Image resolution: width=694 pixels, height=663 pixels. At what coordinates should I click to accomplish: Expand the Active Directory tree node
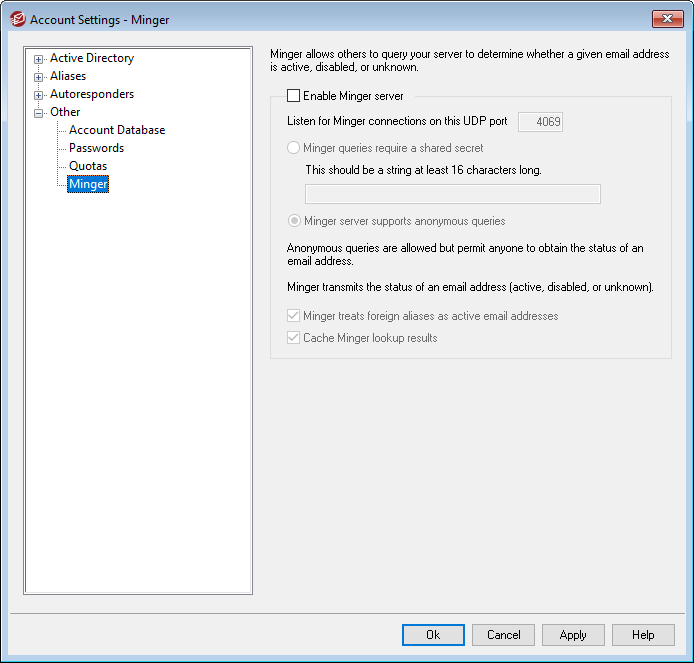tap(39, 59)
